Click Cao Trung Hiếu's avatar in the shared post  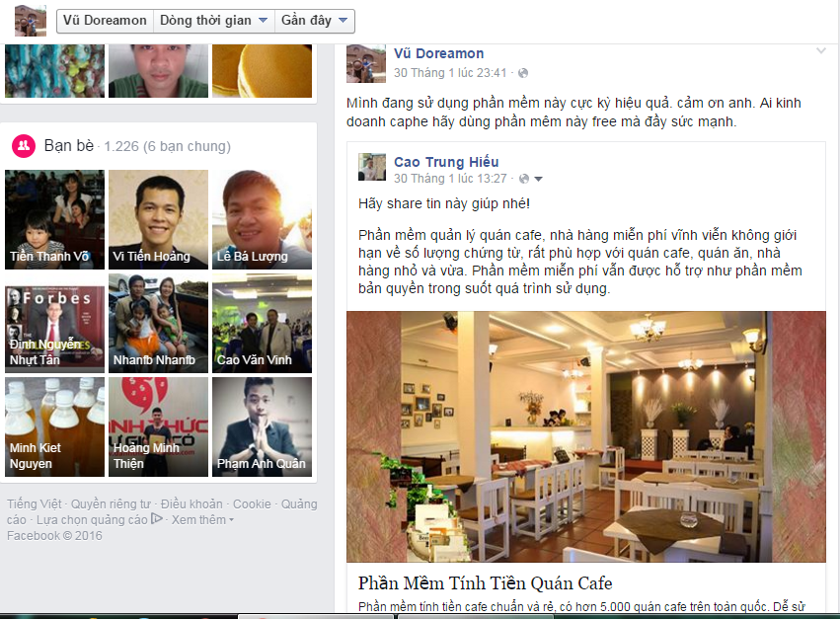coord(372,167)
